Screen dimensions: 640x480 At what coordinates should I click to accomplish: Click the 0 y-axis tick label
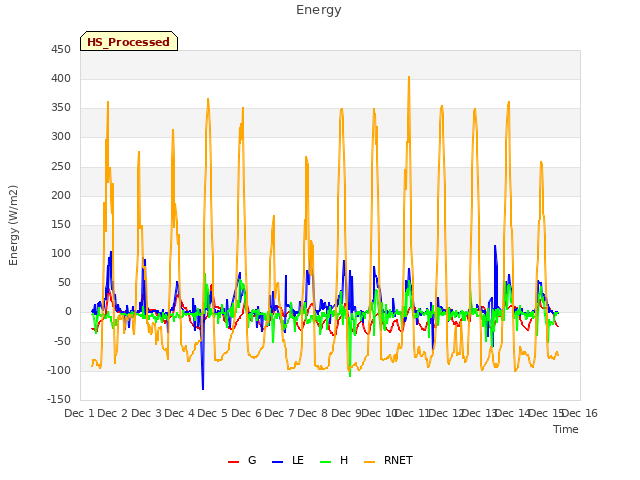tap(68, 312)
